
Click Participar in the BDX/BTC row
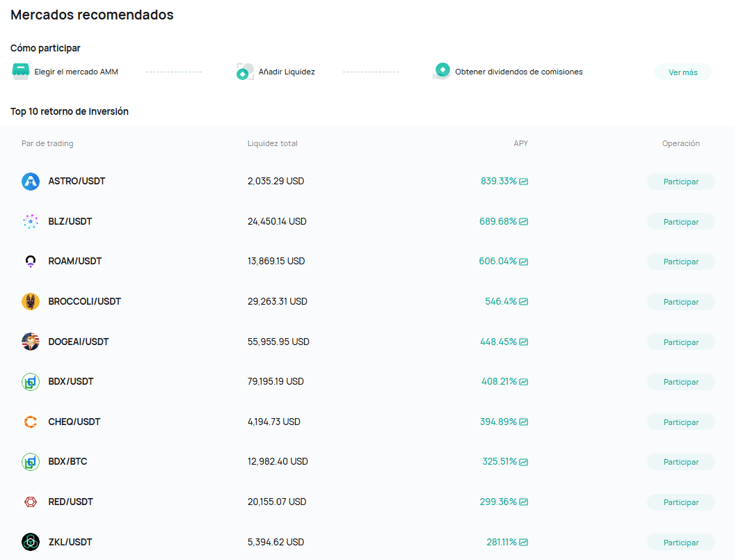(x=681, y=462)
